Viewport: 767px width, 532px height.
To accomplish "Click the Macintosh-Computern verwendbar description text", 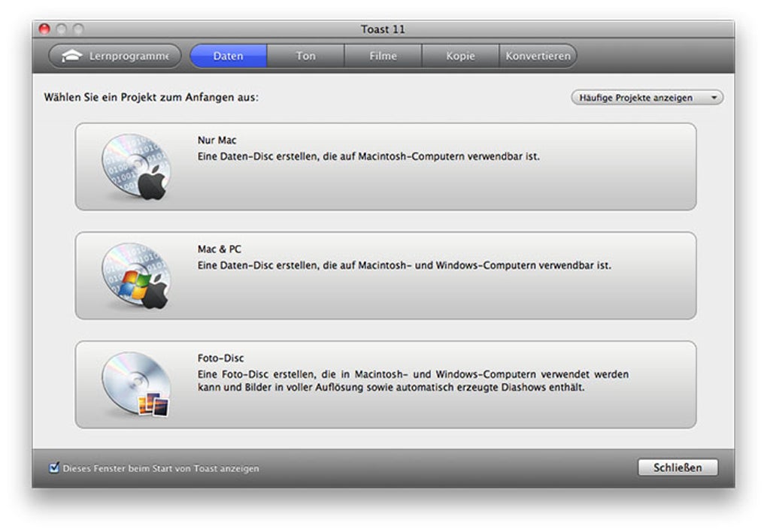I will (x=368, y=156).
